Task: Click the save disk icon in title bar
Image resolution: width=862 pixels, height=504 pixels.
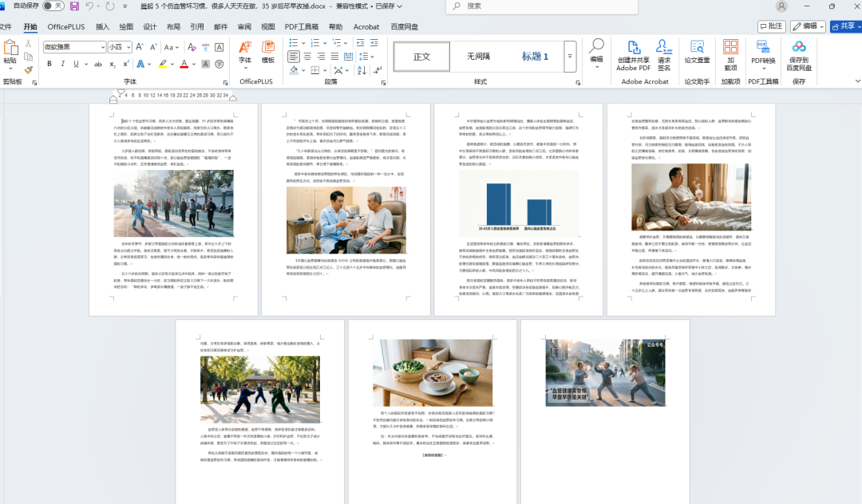Action: click(74, 6)
